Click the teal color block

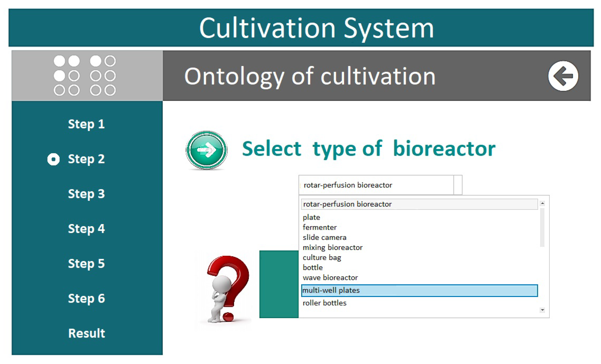279,284
